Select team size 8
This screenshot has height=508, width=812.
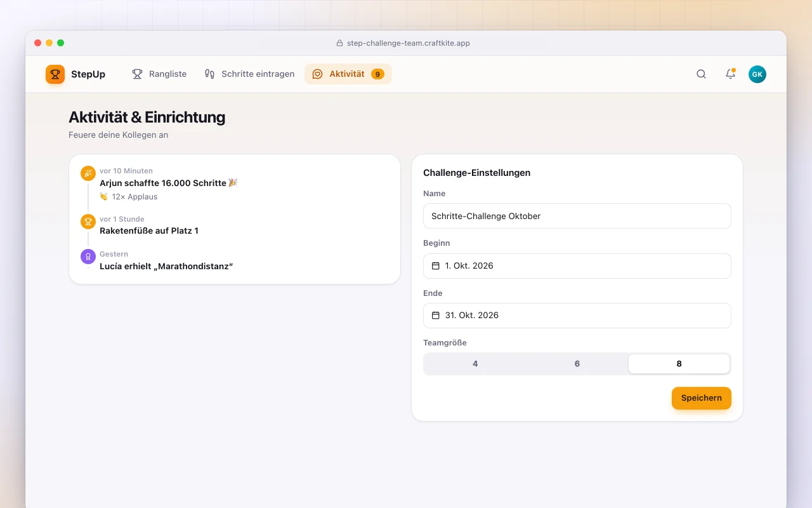(679, 364)
